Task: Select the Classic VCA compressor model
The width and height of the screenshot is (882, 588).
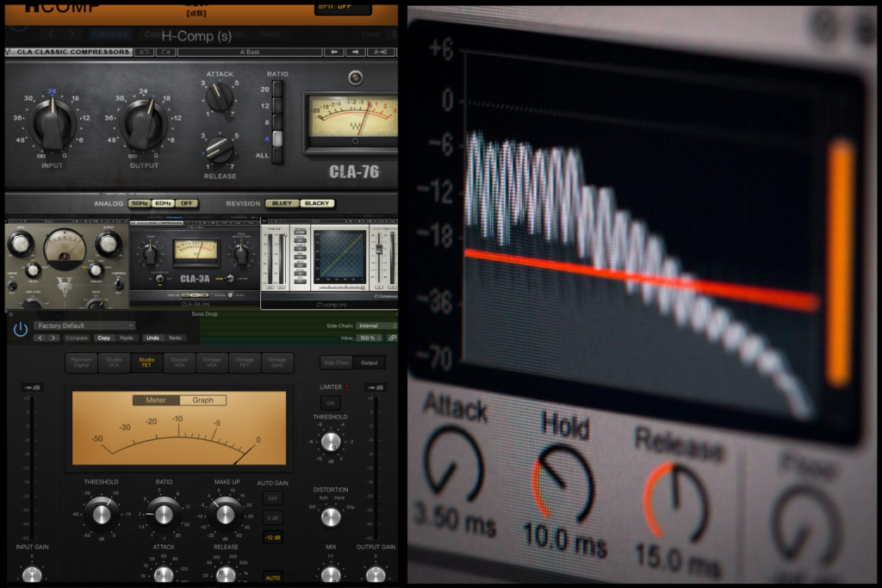Action: pyautogui.click(x=179, y=362)
